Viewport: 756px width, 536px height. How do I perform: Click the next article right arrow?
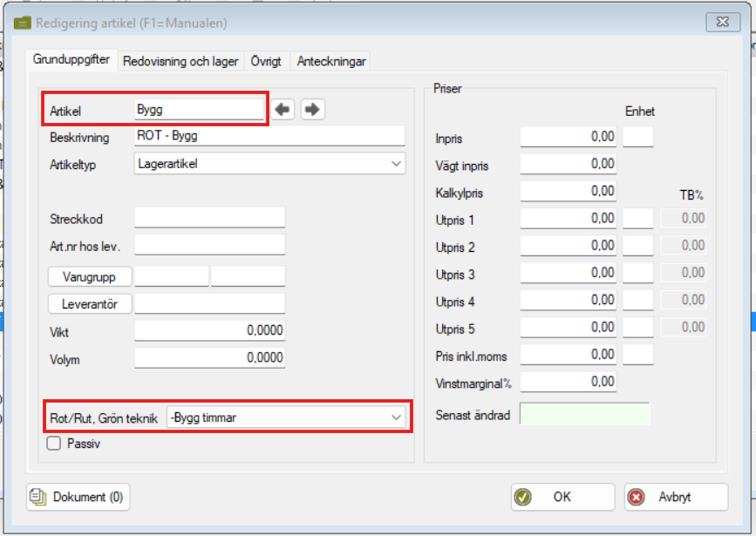click(x=312, y=110)
